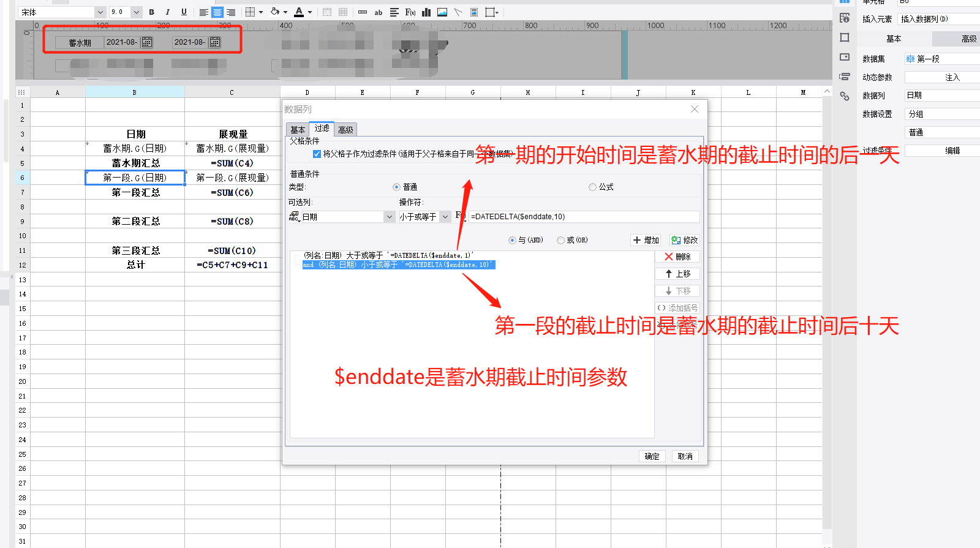The image size is (980, 548).
Task: Switch to 高级 tab in dialog
Action: pos(345,130)
